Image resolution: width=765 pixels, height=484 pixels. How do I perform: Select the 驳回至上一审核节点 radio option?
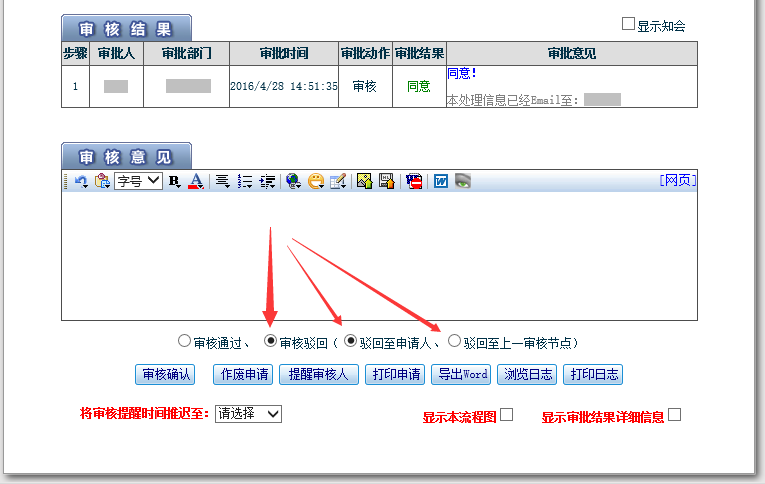coord(455,341)
